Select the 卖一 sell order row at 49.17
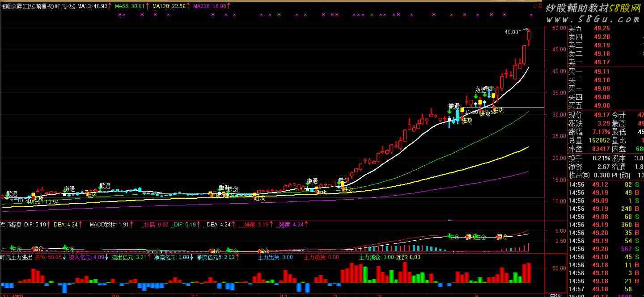This screenshot has width=644, height=297. tap(606, 62)
